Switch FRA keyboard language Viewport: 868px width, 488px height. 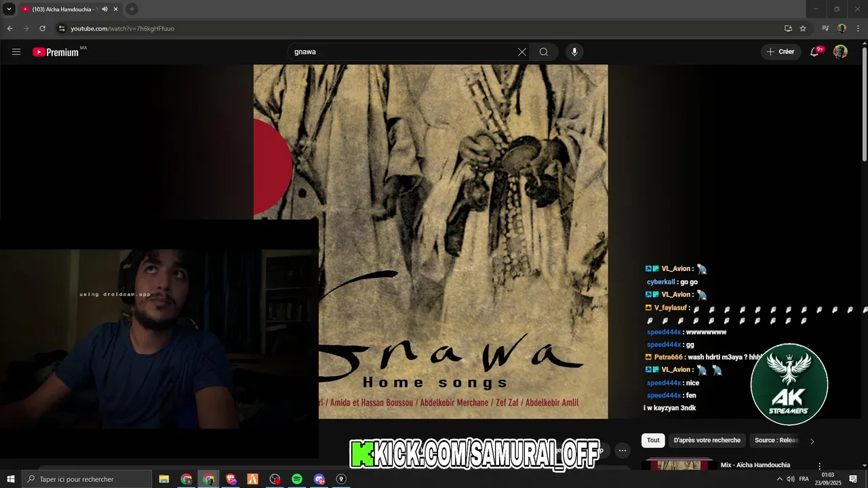click(804, 479)
